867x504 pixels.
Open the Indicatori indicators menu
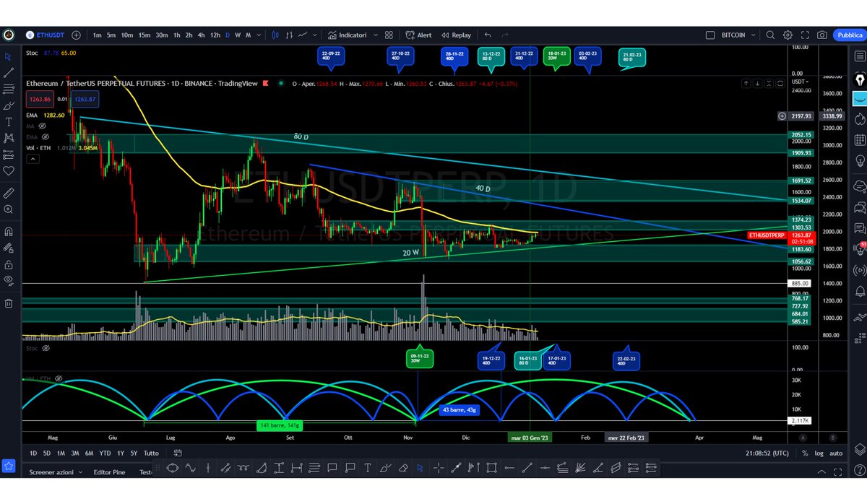tap(347, 35)
